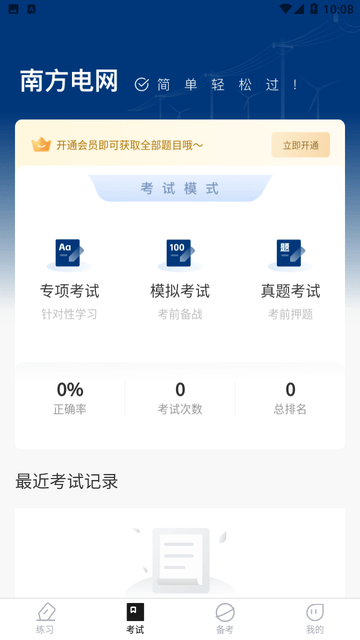Tap the 0% 正确率 statistic

(x=70, y=398)
